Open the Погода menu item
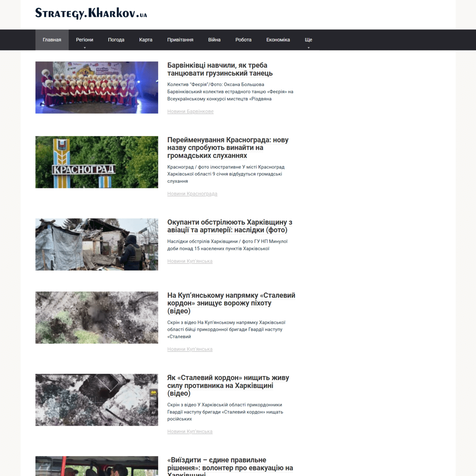Screen dimensions: 476x476 pyautogui.click(x=116, y=40)
